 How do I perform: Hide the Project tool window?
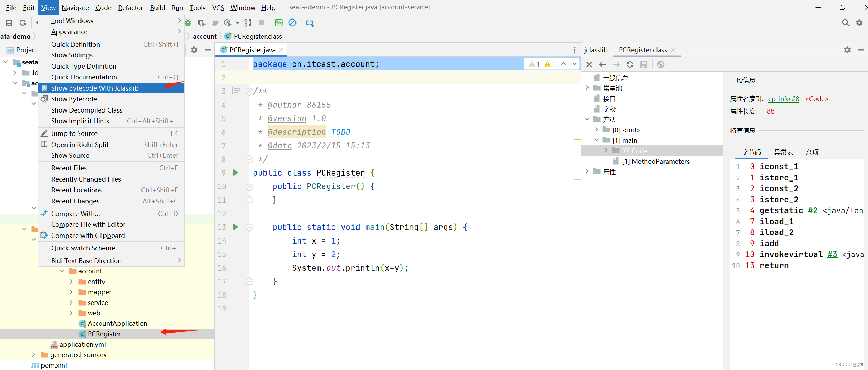pyautogui.click(x=207, y=50)
